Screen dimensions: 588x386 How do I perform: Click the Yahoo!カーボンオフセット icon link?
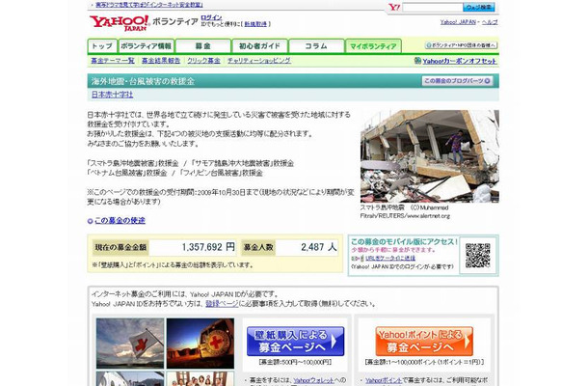pyautogui.click(x=416, y=60)
